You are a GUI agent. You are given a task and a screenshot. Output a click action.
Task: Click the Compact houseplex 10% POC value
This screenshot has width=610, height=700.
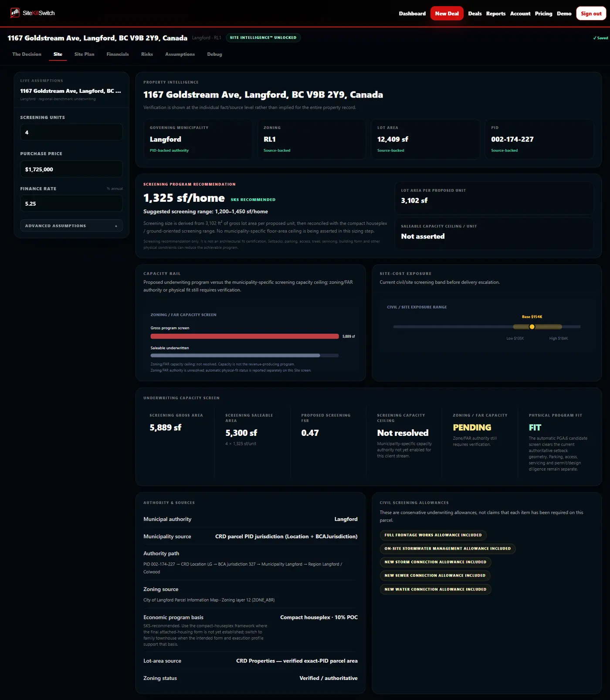point(319,617)
